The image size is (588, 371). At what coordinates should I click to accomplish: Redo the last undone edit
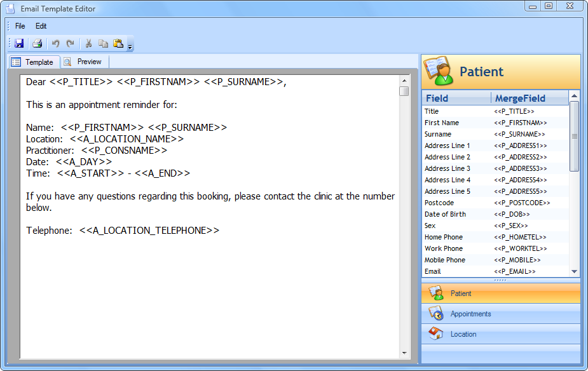(70, 43)
